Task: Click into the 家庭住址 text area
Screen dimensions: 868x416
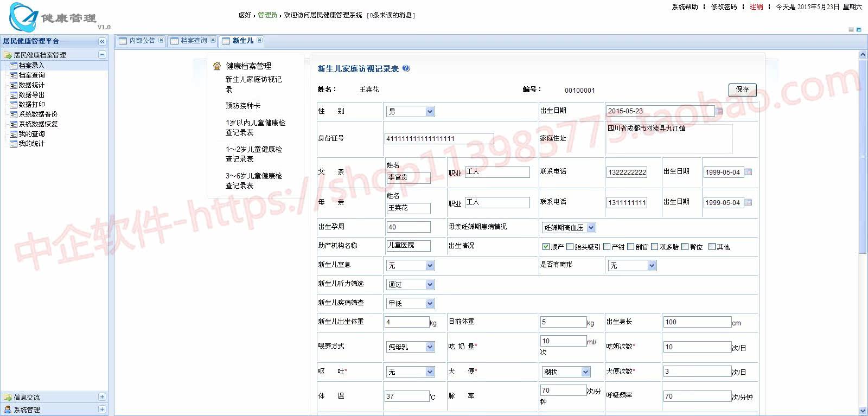Action: [x=669, y=138]
